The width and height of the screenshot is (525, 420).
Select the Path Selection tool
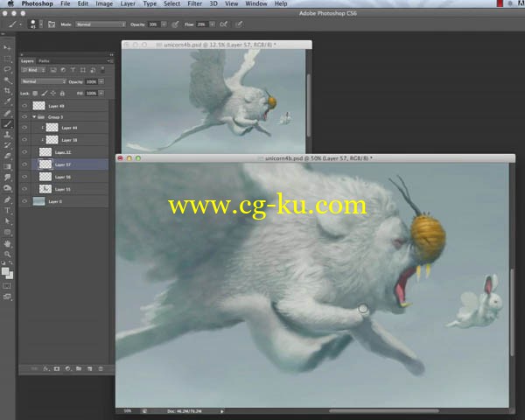coord(7,221)
